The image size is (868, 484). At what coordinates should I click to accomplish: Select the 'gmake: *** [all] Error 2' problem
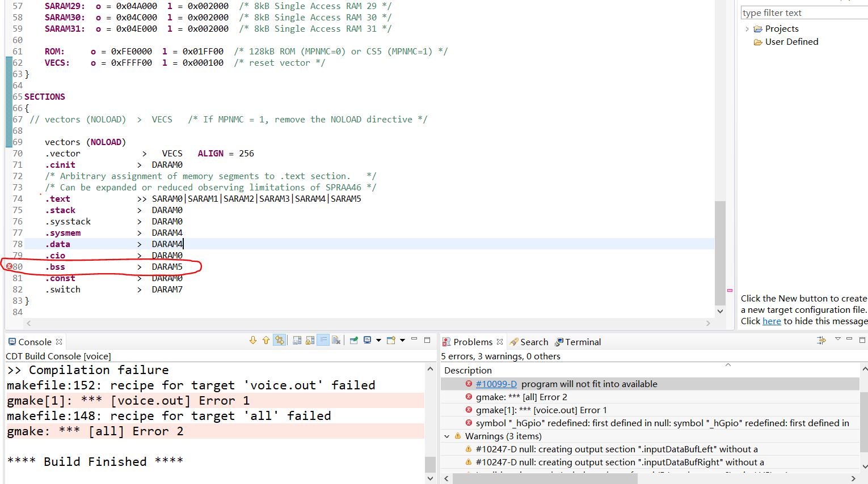[650, 397]
